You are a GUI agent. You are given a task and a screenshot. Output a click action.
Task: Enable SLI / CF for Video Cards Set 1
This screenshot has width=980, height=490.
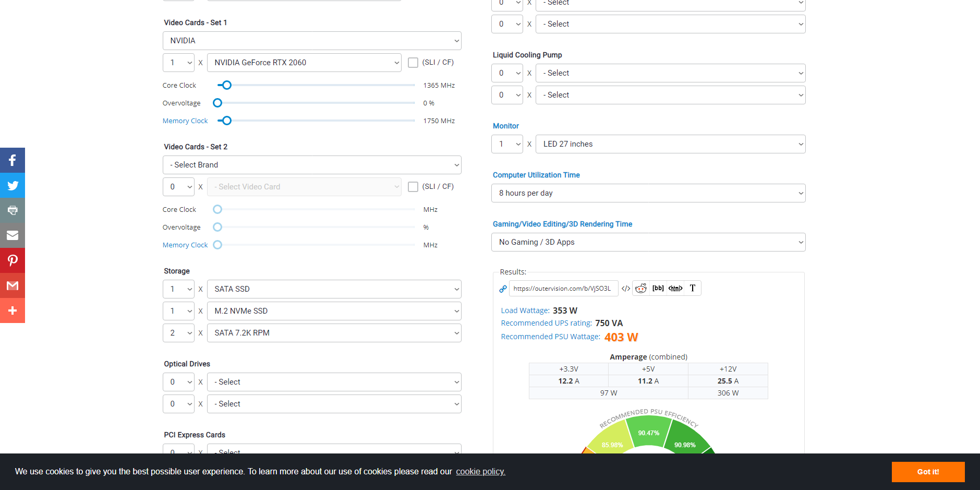tap(413, 63)
